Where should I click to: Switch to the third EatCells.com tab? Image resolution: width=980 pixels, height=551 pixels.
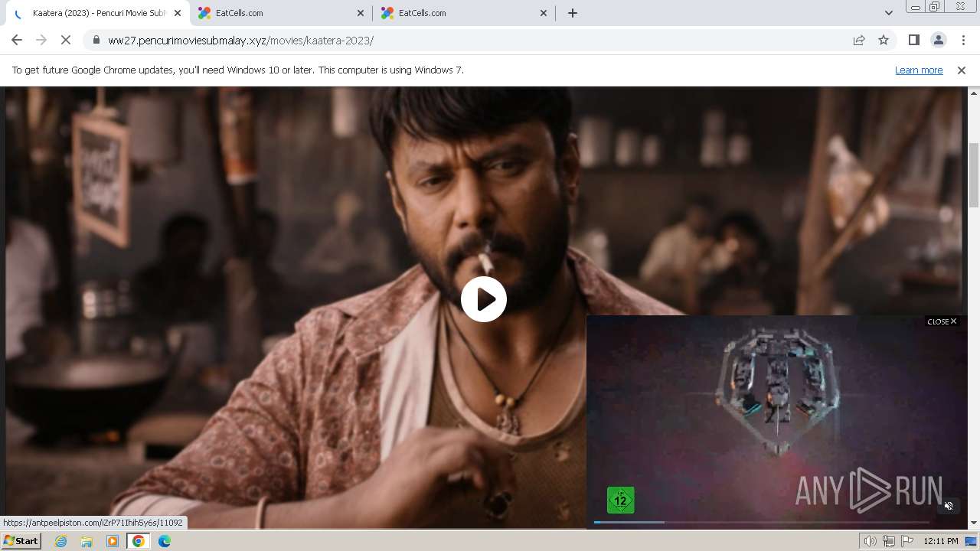(462, 13)
